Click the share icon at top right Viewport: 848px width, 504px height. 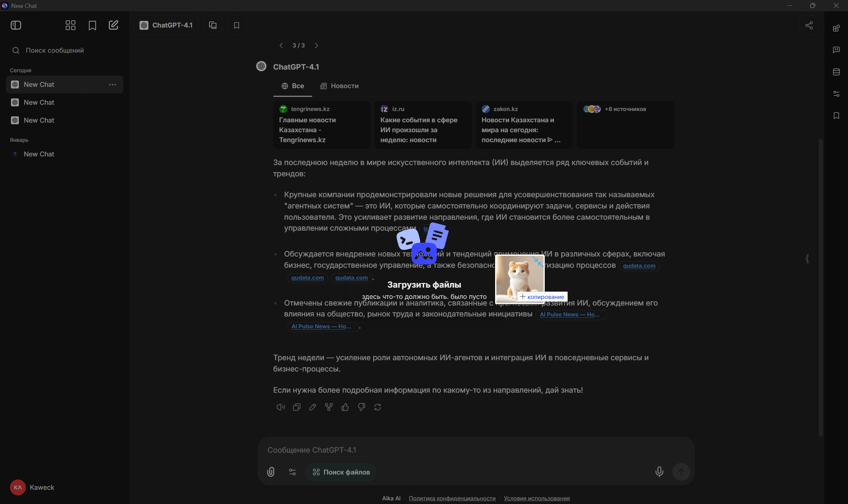pyautogui.click(x=809, y=25)
